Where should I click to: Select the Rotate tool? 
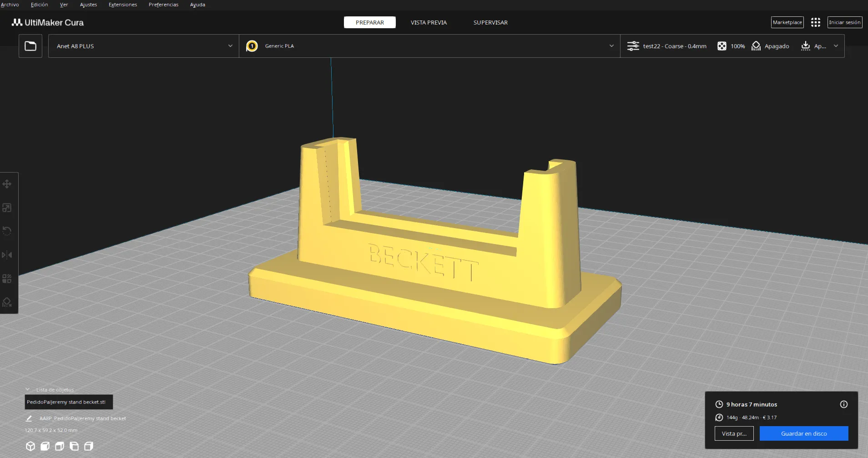click(7, 231)
